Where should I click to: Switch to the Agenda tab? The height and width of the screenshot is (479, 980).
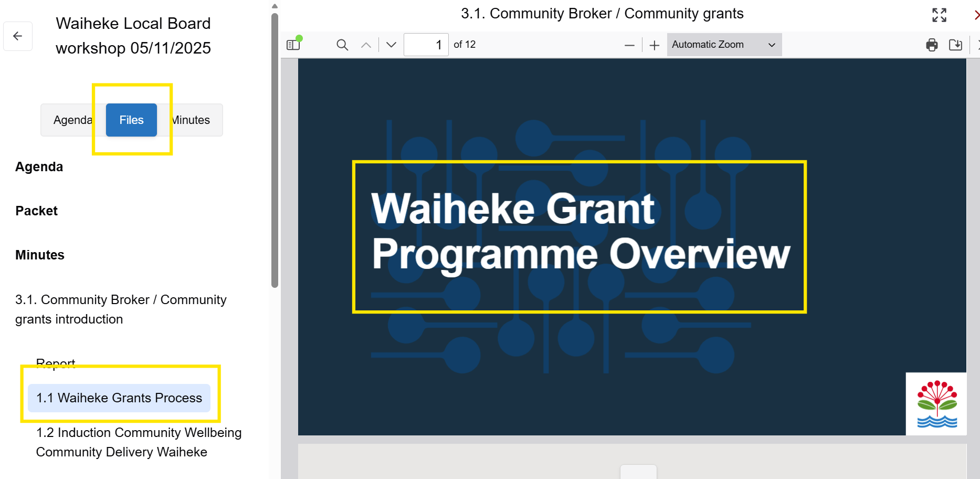[x=72, y=120]
